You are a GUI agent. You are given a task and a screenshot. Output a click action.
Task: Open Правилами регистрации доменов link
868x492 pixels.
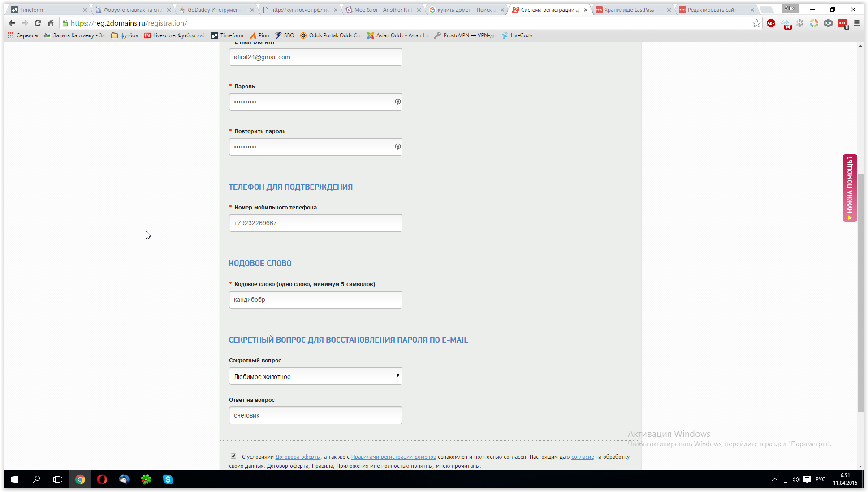point(393,457)
